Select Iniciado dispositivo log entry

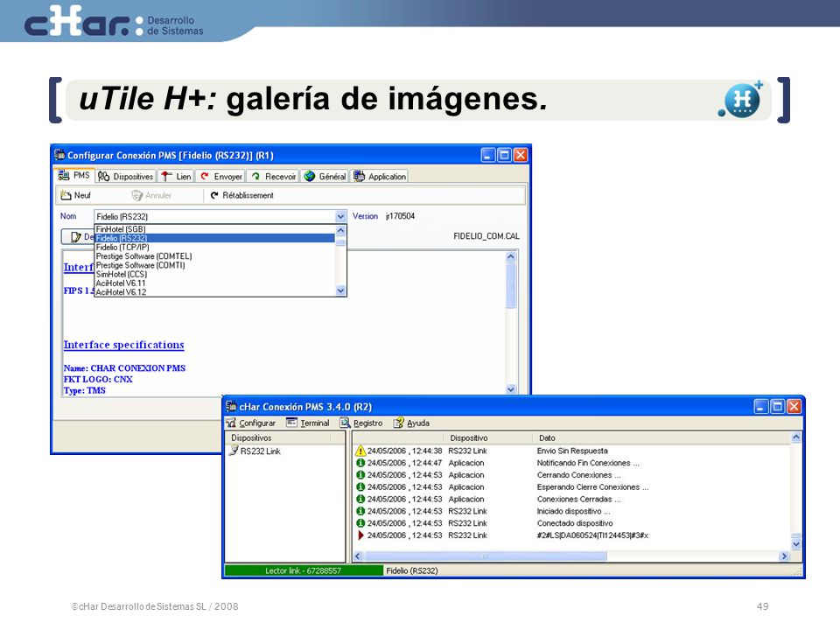point(573,511)
